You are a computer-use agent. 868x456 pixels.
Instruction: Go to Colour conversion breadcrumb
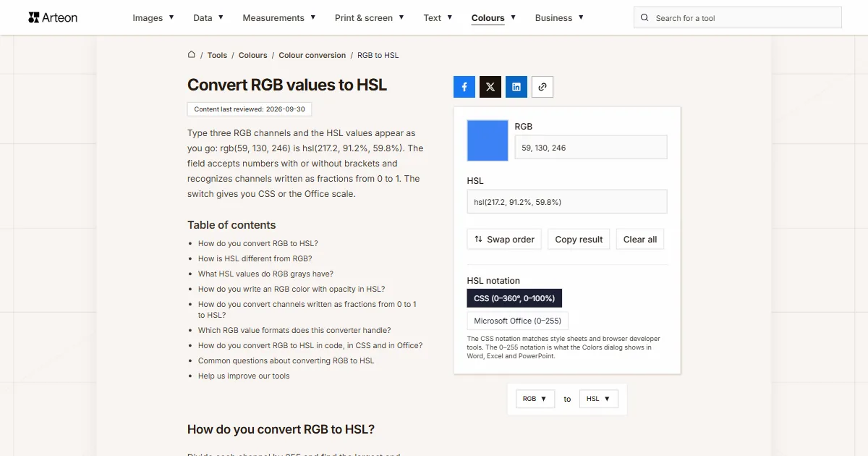tap(312, 55)
